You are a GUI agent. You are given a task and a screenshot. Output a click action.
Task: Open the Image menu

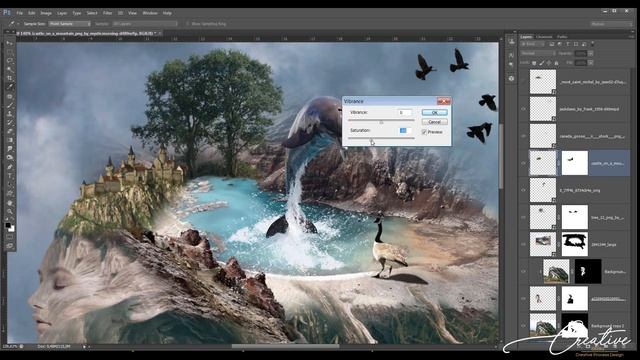(x=46, y=13)
